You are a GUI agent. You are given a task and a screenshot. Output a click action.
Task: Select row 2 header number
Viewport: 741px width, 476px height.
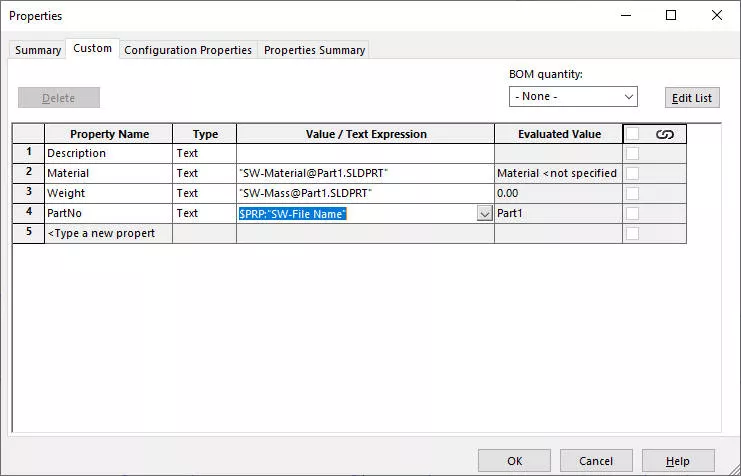tap(28, 173)
